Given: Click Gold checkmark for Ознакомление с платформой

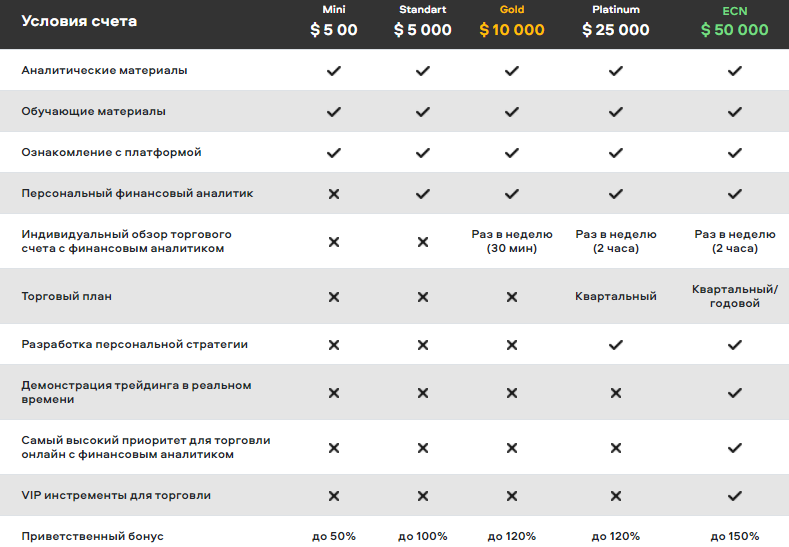Looking at the screenshot, I should 512,152.
